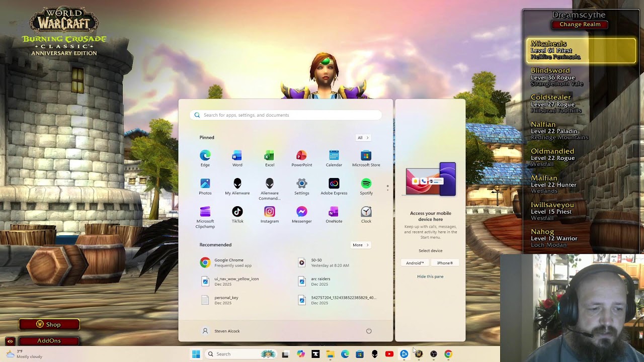Launch Adobe Express
This screenshot has height=362, width=644.
334,186
